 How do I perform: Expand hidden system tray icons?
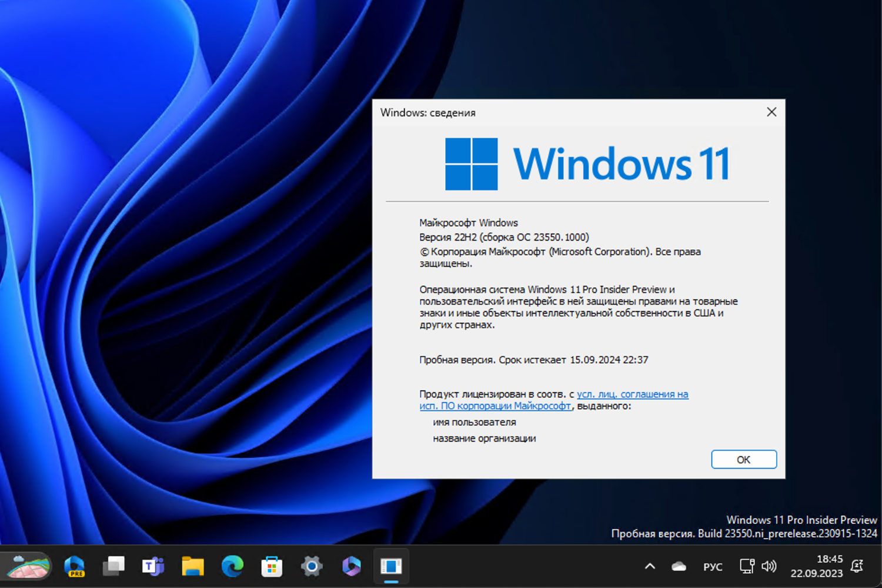pyautogui.click(x=650, y=566)
